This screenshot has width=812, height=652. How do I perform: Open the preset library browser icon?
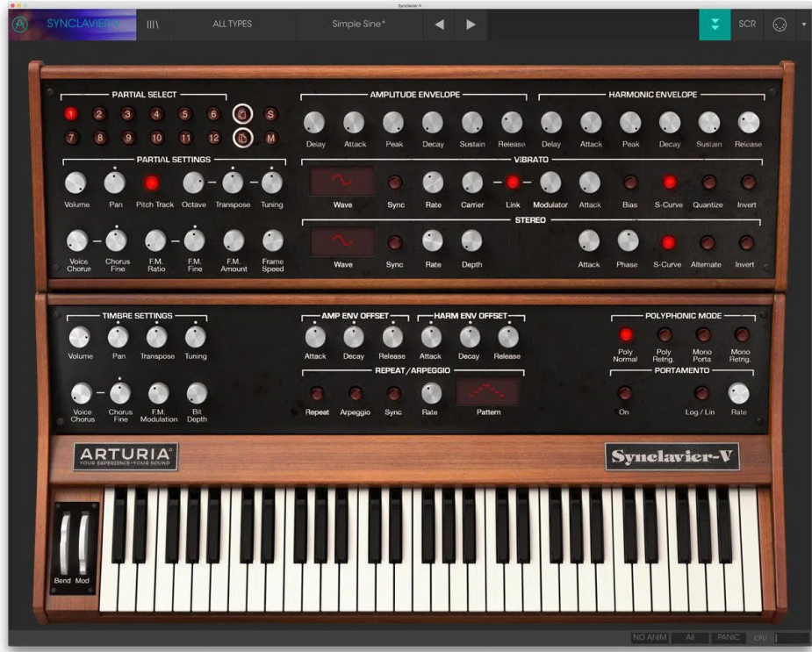[152, 25]
